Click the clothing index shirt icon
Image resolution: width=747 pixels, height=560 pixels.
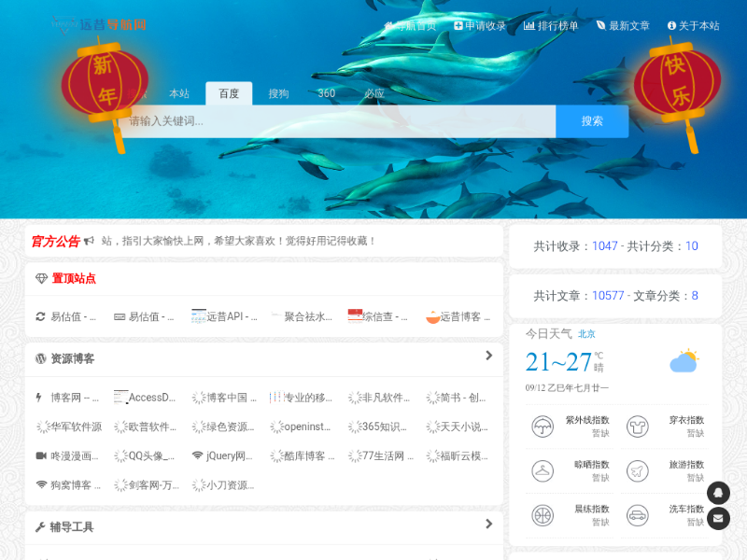point(637,427)
